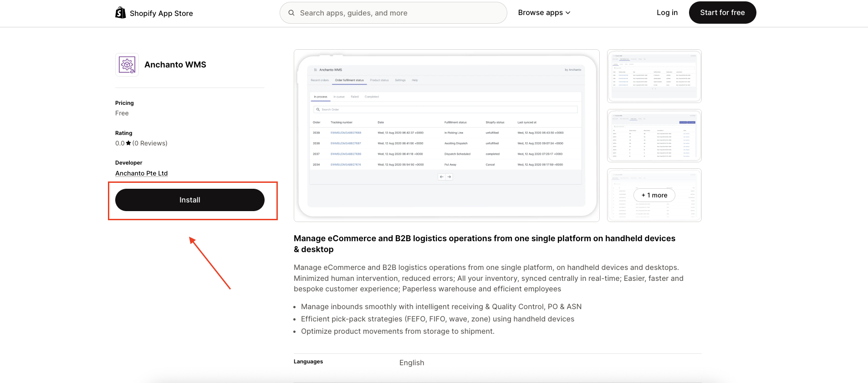Viewport: 868px width, 383px height.
Task: Click the search magnifier icon
Action: coord(291,13)
